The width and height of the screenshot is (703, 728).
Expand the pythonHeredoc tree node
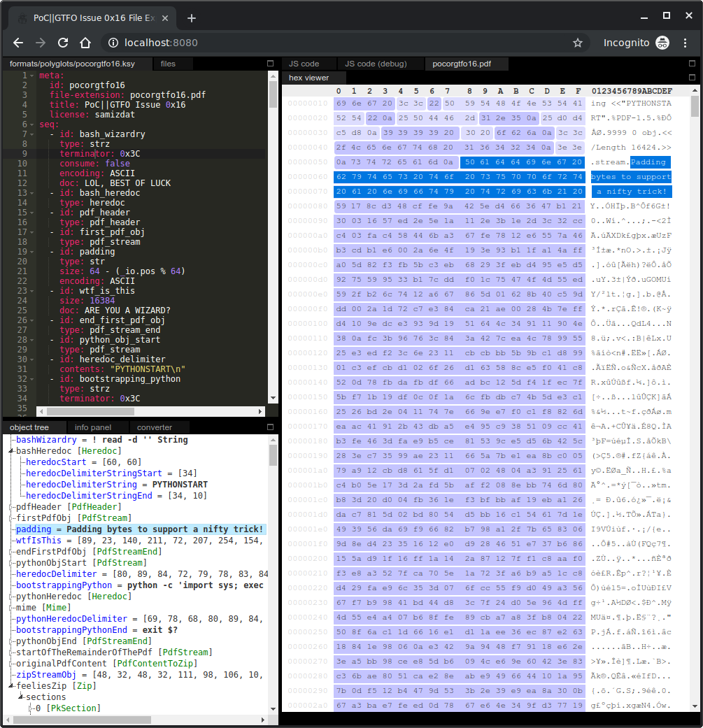click(x=11, y=596)
